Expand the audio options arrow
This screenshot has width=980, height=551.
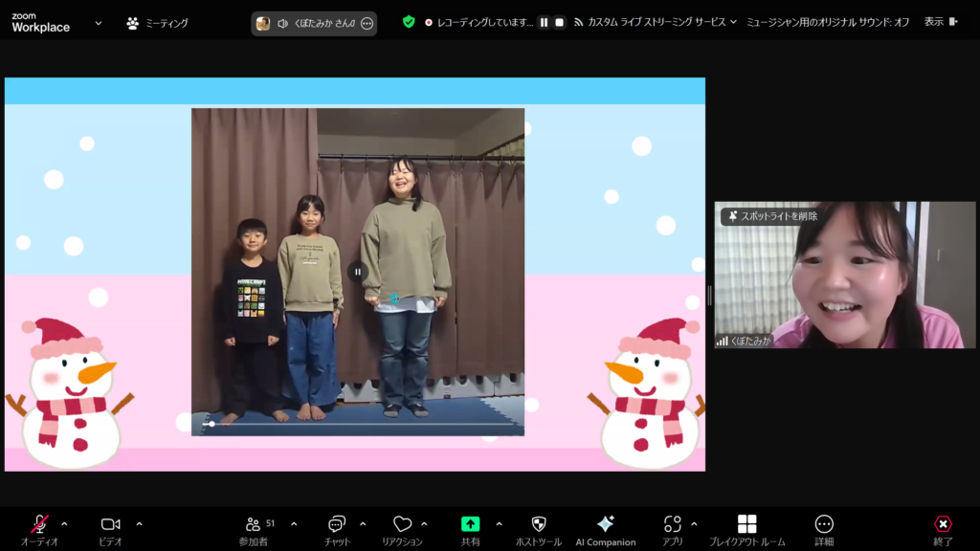coord(64,523)
